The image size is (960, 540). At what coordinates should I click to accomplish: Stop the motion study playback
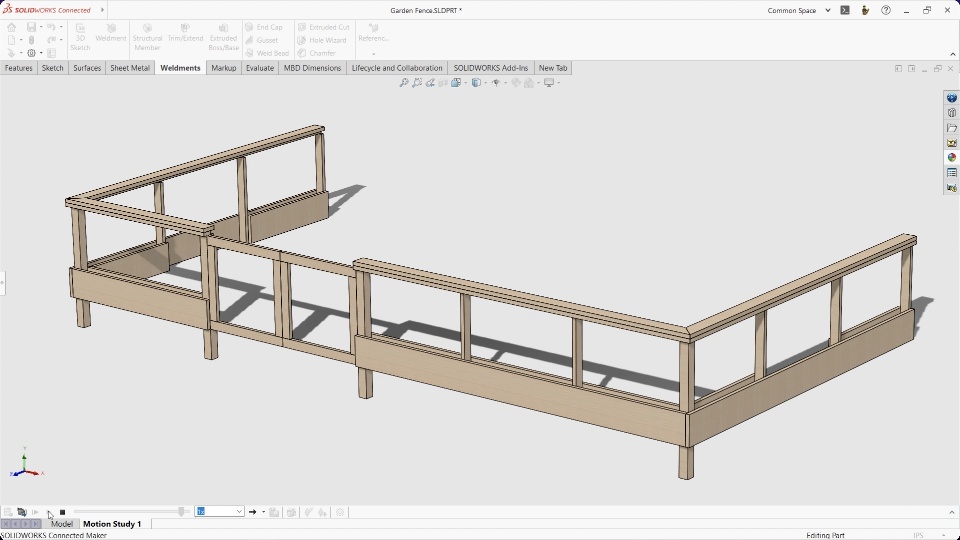[62, 512]
